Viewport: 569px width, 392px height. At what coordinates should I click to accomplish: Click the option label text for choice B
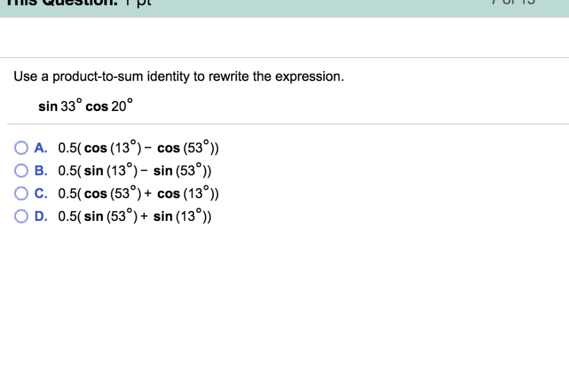pyautogui.click(x=135, y=170)
